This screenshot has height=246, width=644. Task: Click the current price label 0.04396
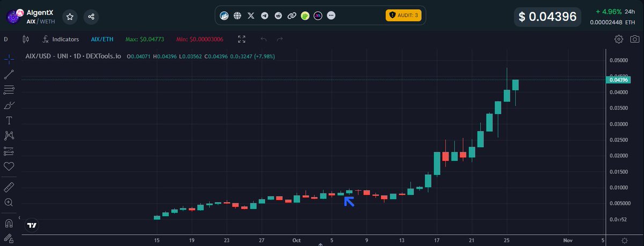point(619,80)
